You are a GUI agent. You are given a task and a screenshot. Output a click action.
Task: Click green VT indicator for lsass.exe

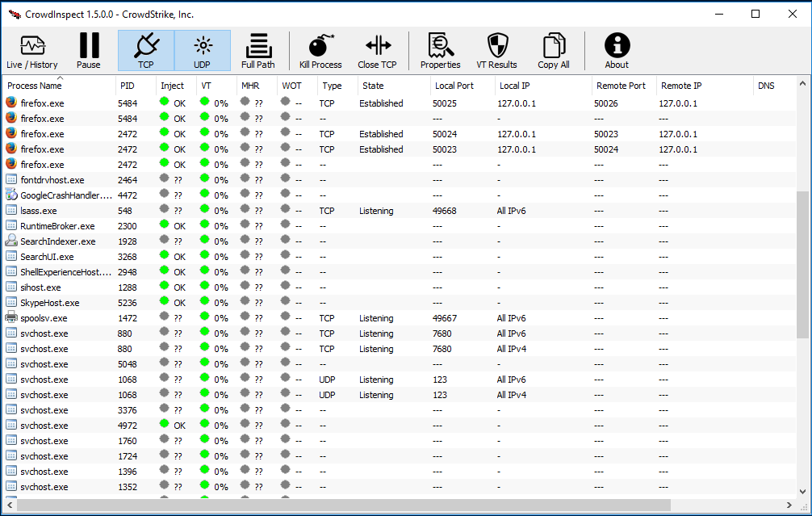click(204, 209)
